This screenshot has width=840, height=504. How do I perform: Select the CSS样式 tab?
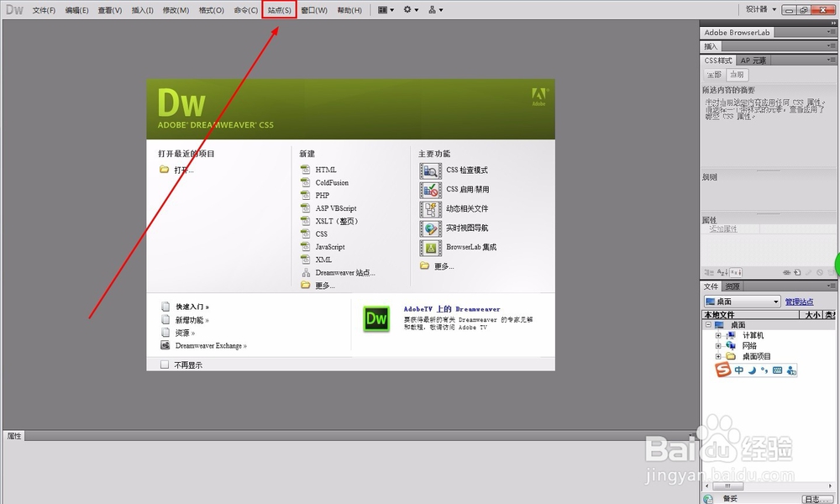(x=718, y=60)
